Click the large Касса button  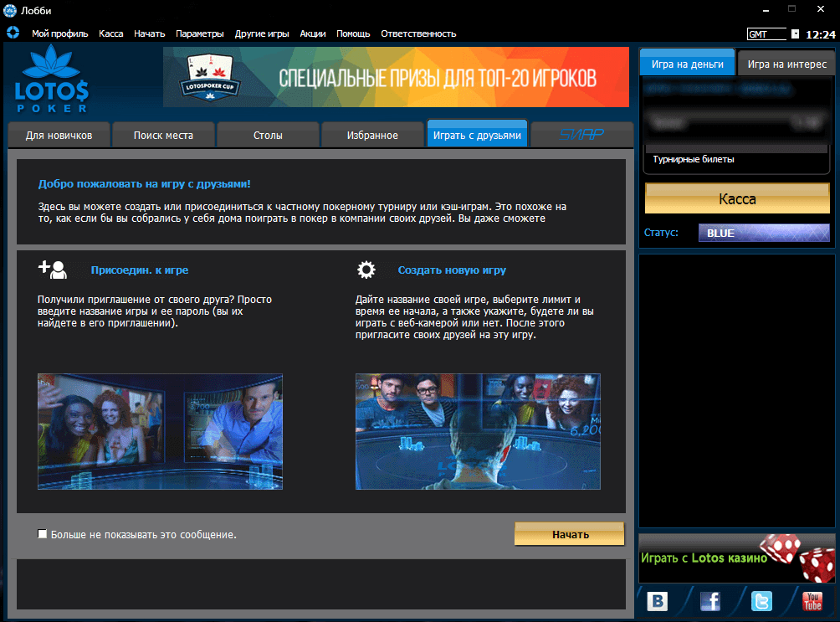[737, 199]
